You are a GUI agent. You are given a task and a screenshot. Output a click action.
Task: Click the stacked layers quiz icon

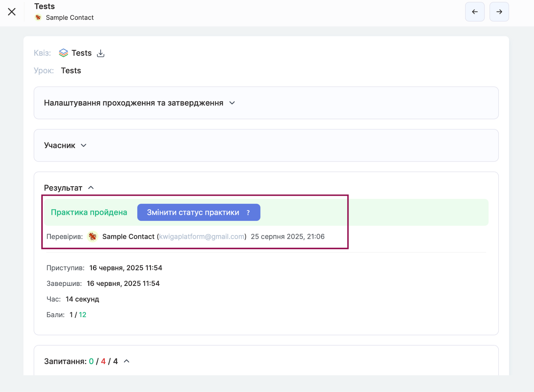(63, 53)
